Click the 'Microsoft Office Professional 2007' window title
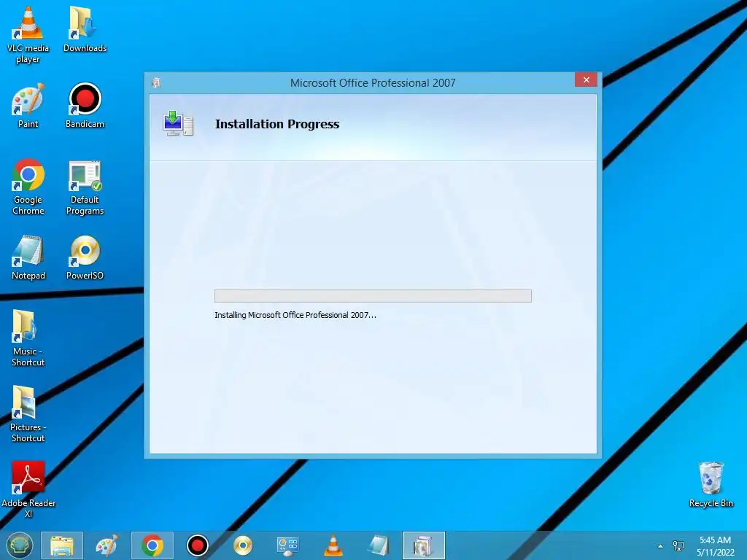The image size is (747, 560). pos(373,83)
